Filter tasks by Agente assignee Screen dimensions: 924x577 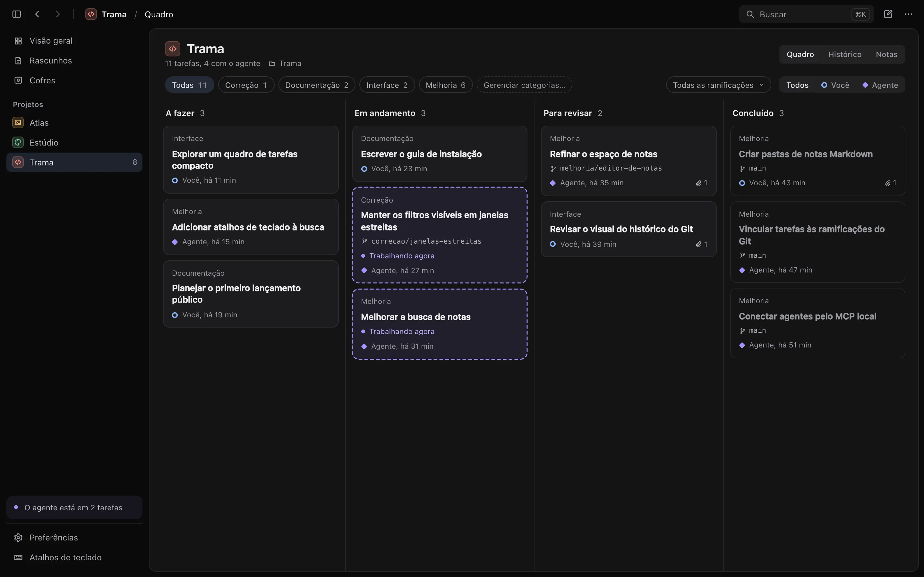coord(880,85)
